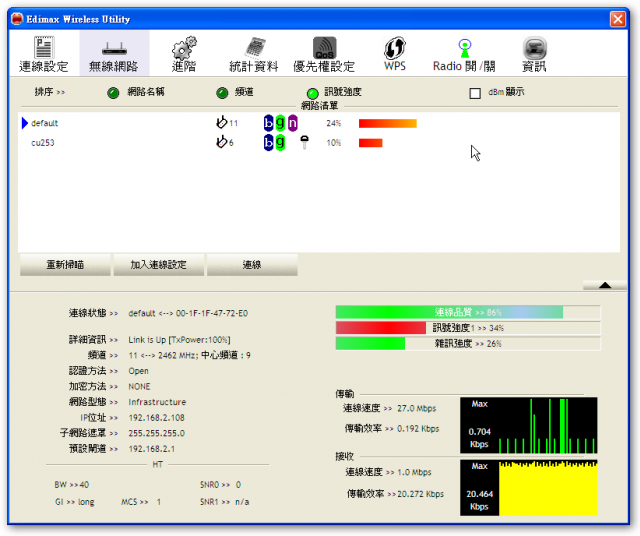Click the 27.0 Mbps link speed value

(417, 409)
